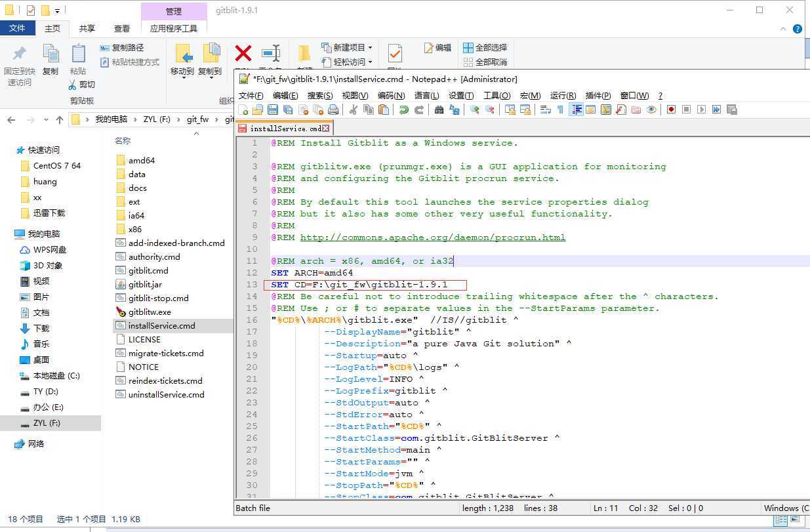
Task: Click the Explorer Up one level arrow
Action: tap(60, 119)
